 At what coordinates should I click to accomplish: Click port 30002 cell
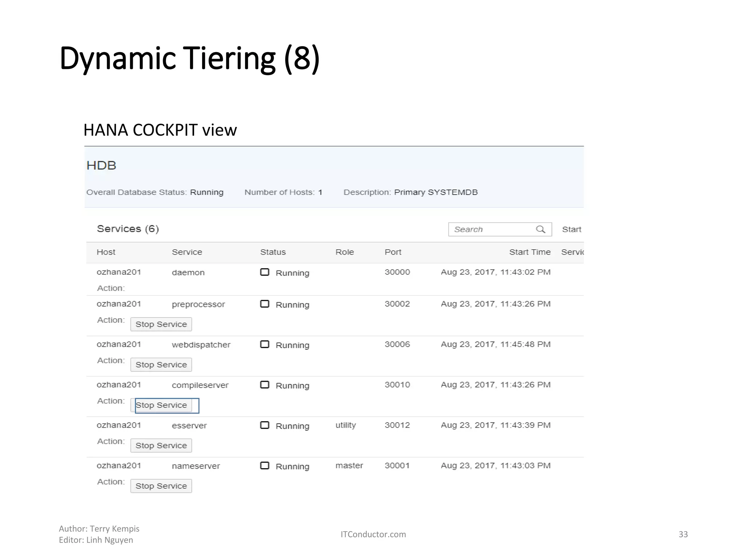397,304
